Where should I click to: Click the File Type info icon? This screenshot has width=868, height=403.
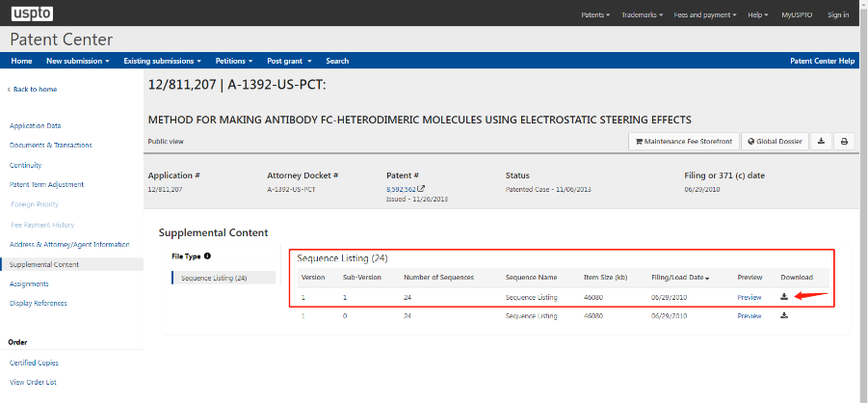[x=207, y=256]
